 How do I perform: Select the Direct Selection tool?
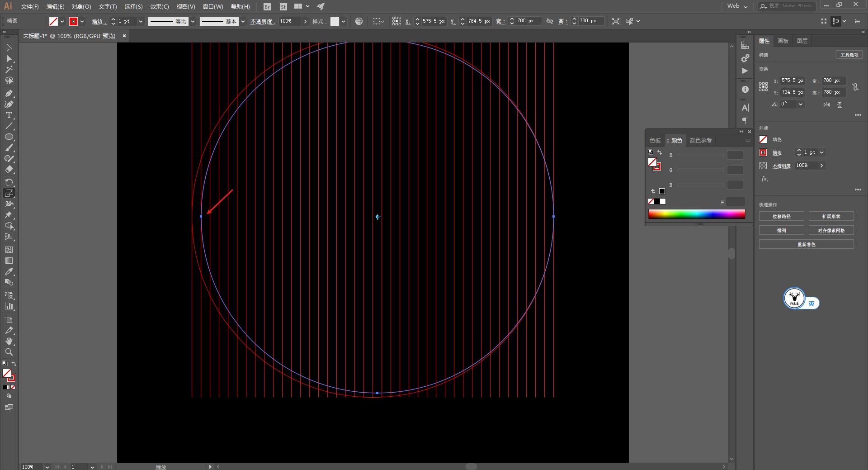(9, 59)
